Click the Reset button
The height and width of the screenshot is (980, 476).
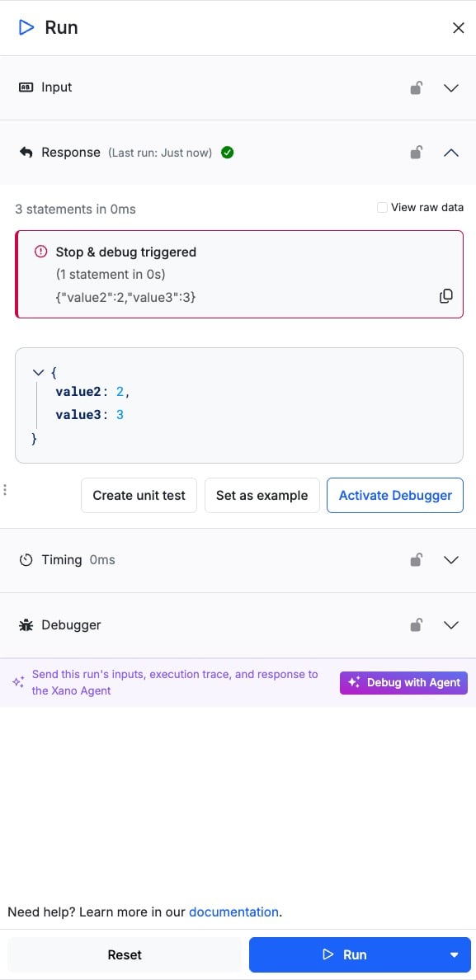click(x=125, y=955)
